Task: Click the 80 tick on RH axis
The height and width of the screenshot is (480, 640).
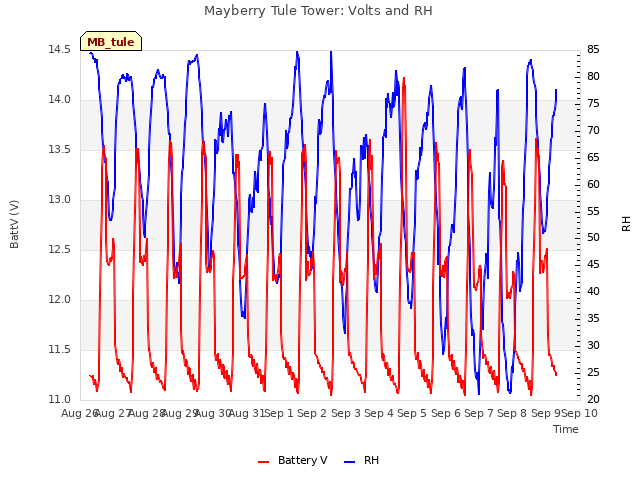Action: [593, 76]
